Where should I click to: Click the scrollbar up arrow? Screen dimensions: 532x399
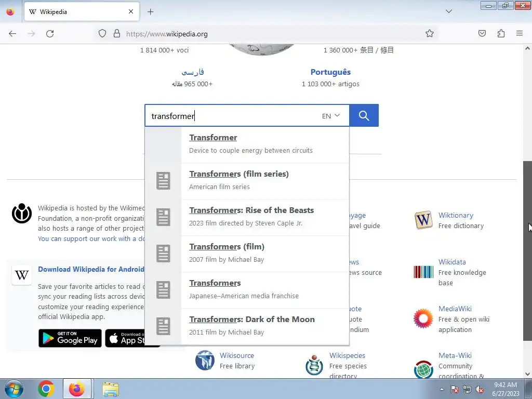(x=527, y=48)
